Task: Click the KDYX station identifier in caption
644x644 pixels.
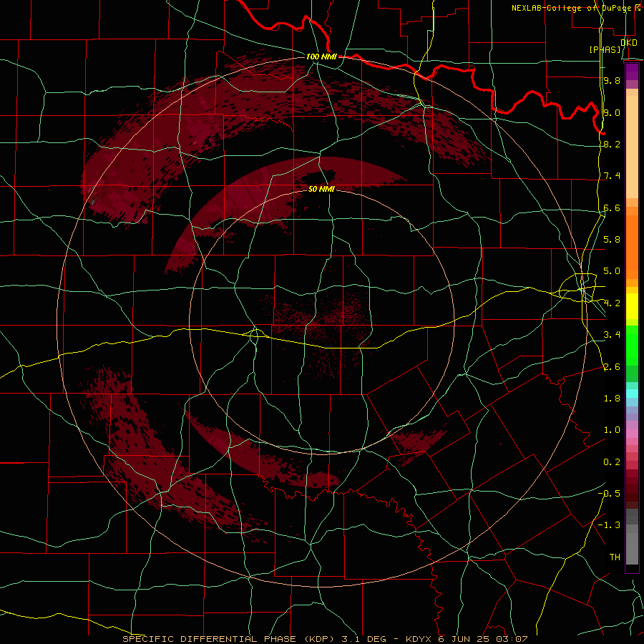Action: (x=418, y=639)
